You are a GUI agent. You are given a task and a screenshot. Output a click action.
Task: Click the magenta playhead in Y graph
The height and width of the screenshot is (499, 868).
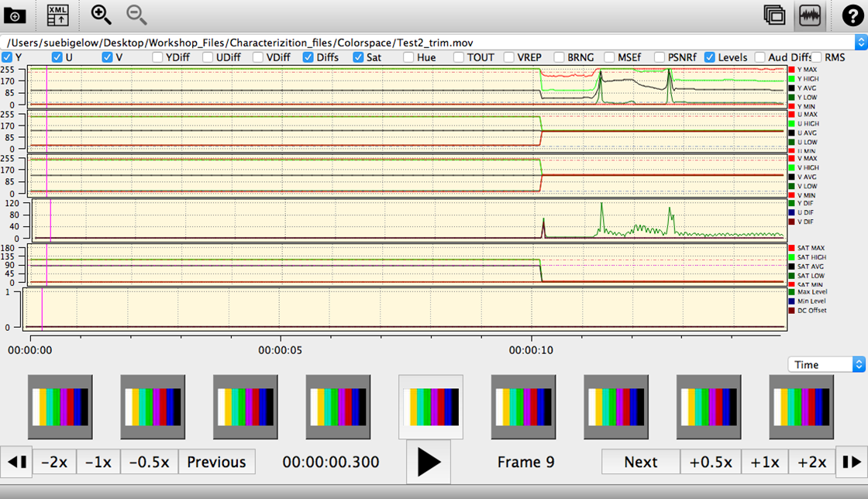pyautogui.click(x=46, y=86)
